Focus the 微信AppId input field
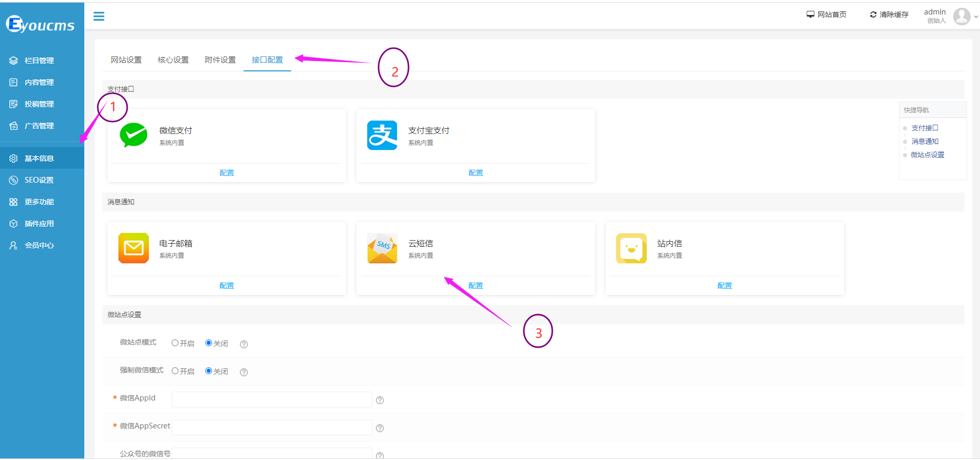This screenshot has height=460, width=980. (x=272, y=399)
